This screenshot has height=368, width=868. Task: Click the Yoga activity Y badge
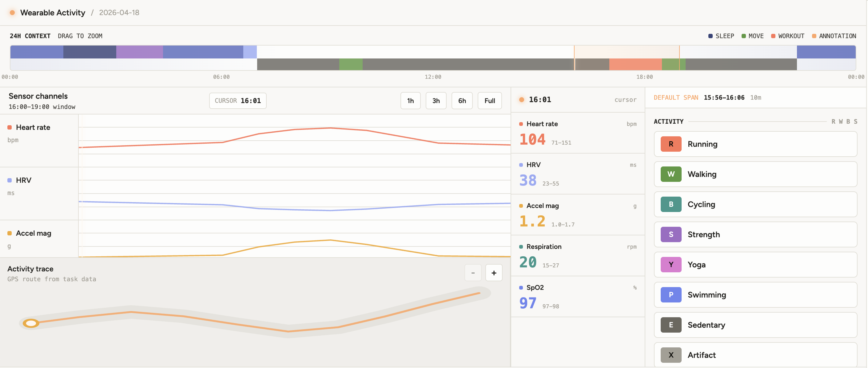tap(671, 265)
